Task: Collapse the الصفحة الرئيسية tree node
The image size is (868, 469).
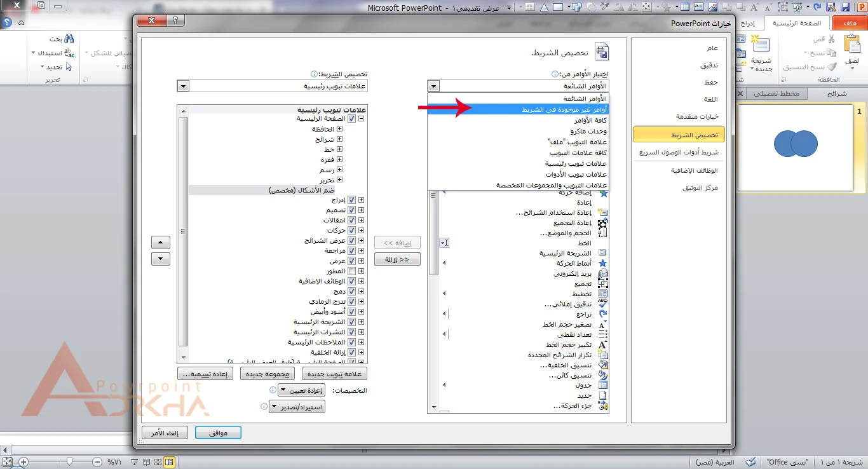Action: pos(362,119)
